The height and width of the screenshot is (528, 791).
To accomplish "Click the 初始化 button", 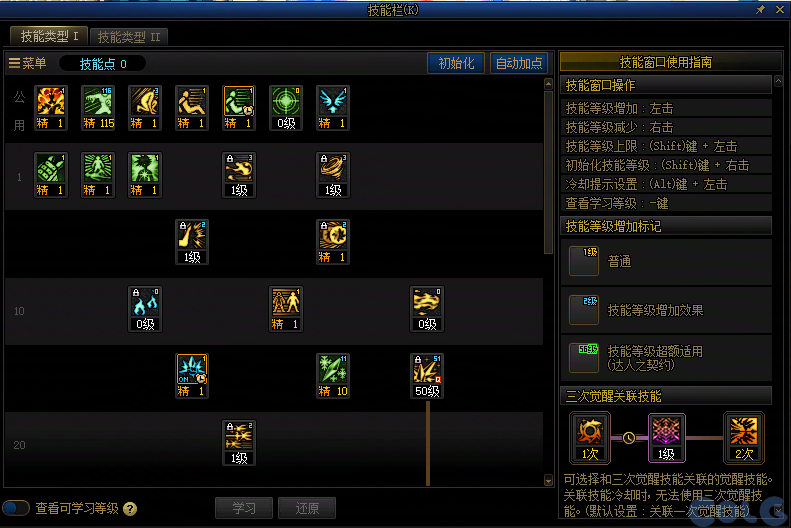I will click(456, 64).
